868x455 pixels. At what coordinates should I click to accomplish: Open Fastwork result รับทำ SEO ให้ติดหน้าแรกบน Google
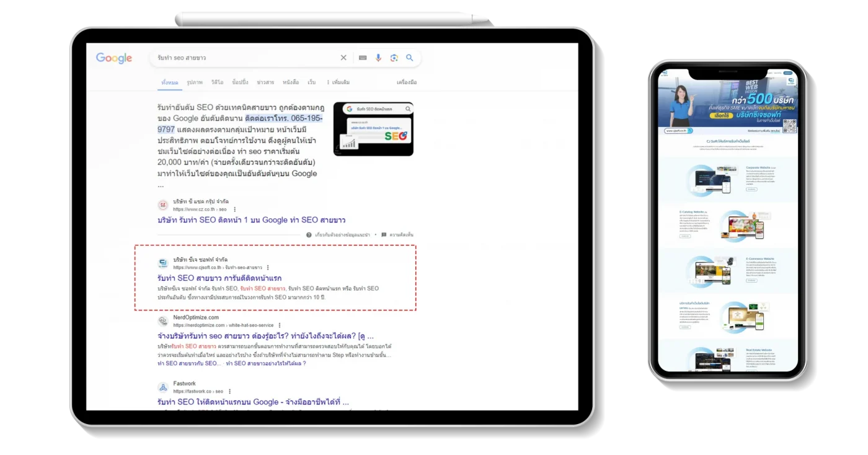click(253, 402)
